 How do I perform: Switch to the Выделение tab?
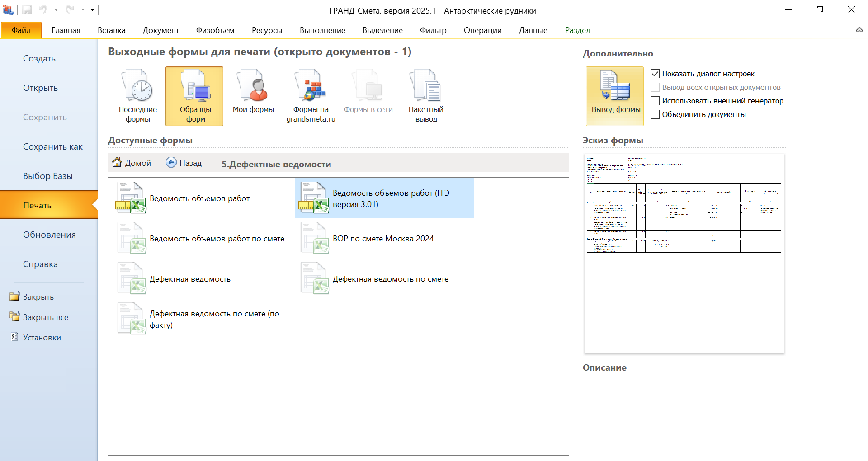382,30
